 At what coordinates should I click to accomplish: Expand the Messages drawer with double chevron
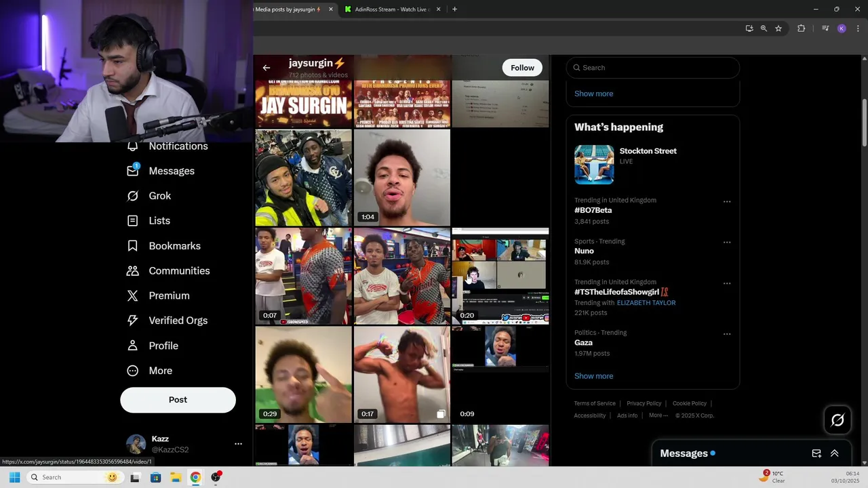[x=835, y=453]
